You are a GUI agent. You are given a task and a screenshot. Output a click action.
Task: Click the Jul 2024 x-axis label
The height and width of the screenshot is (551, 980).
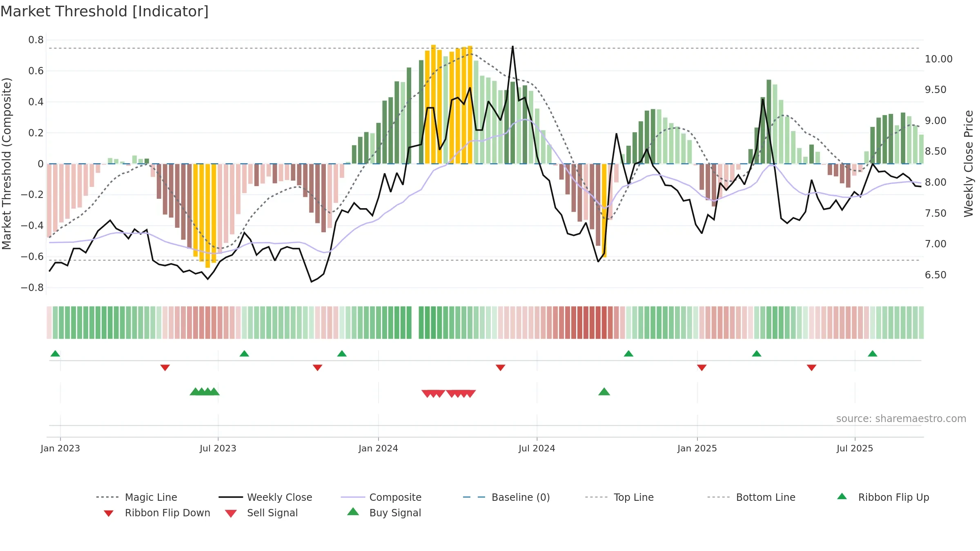click(537, 448)
